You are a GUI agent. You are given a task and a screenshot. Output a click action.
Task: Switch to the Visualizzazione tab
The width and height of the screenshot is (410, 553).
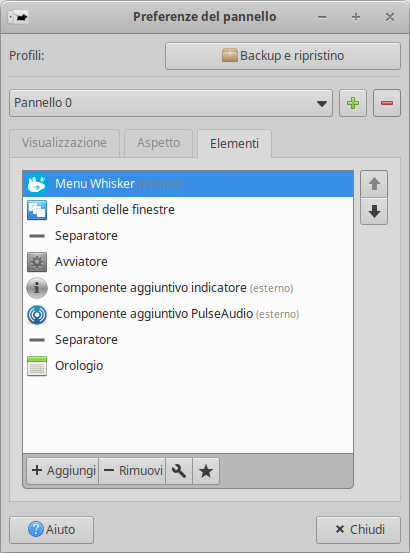click(65, 143)
